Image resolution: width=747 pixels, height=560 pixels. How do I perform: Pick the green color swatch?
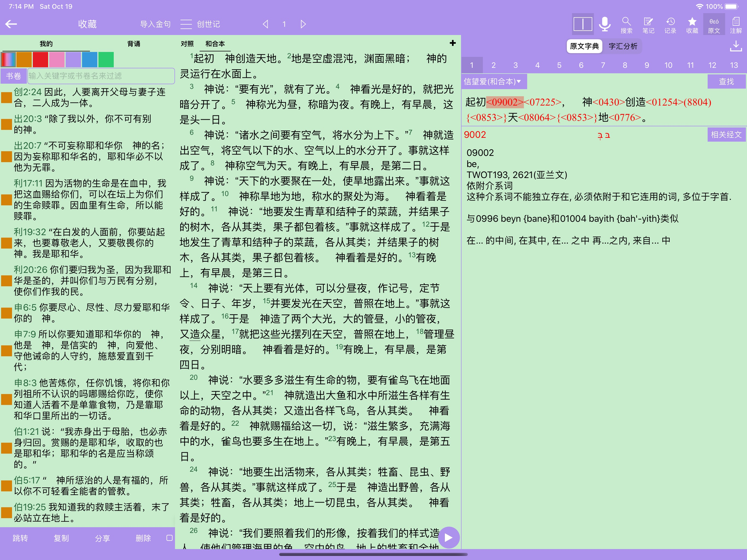click(x=106, y=59)
